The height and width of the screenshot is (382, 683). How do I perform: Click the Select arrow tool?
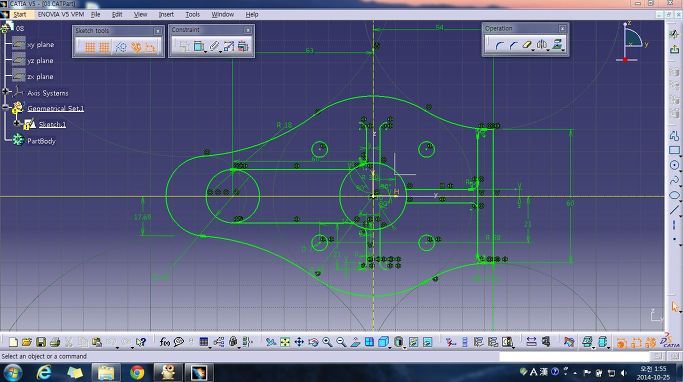pos(675,307)
